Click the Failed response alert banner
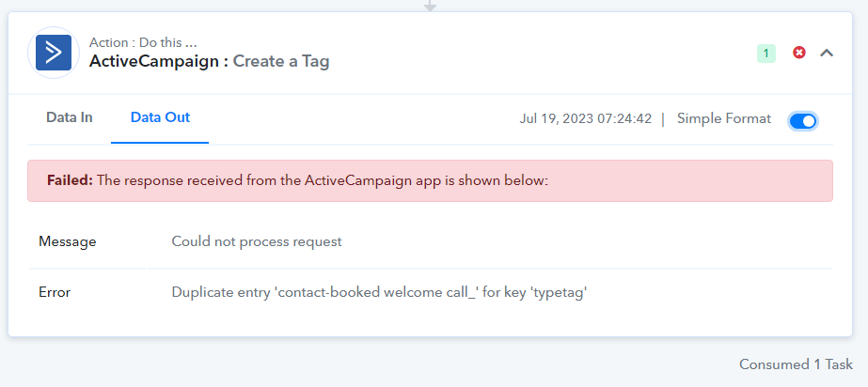The image size is (868, 387). (x=430, y=180)
